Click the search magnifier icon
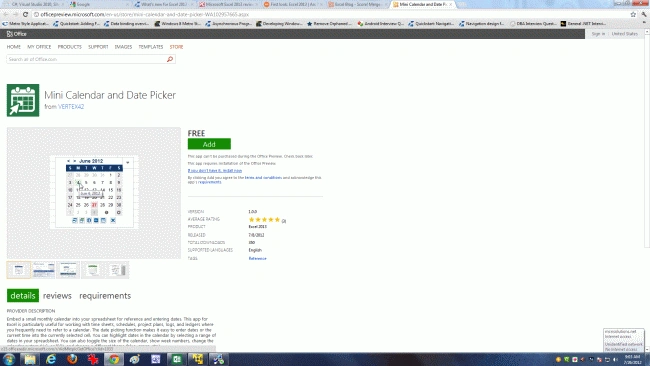The width and height of the screenshot is (650, 366). (x=170, y=59)
